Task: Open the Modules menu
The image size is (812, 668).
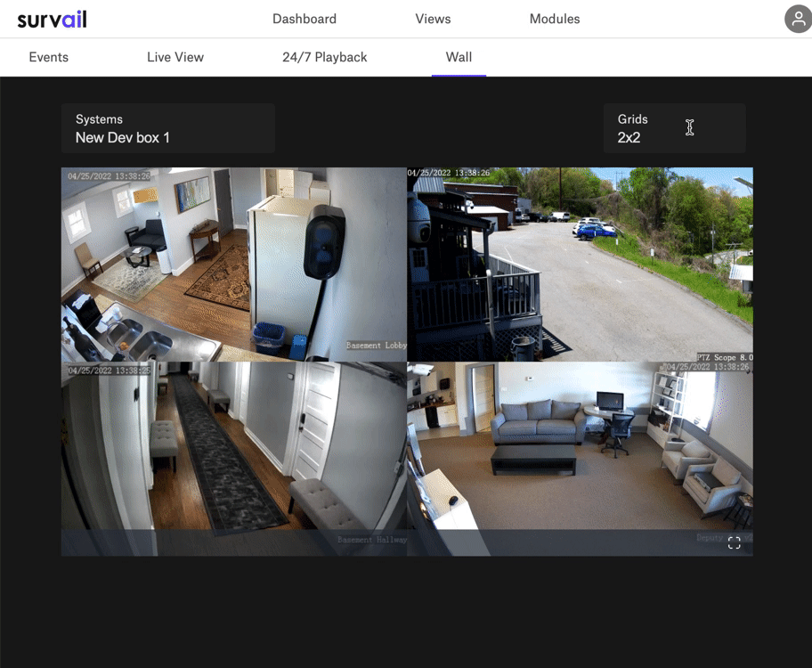Action: click(x=555, y=19)
